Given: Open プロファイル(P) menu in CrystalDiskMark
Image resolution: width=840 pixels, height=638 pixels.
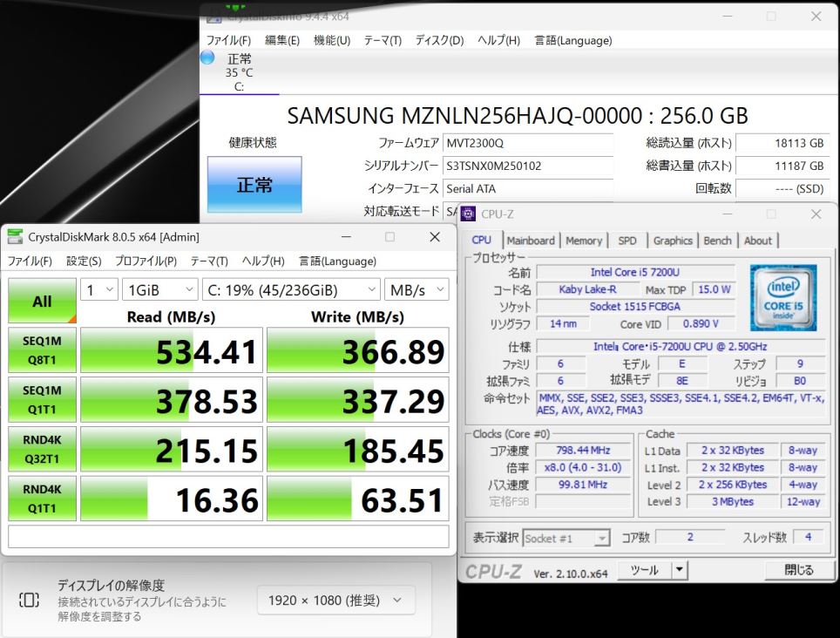Looking at the screenshot, I should pyautogui.click(x=146, y=261).
